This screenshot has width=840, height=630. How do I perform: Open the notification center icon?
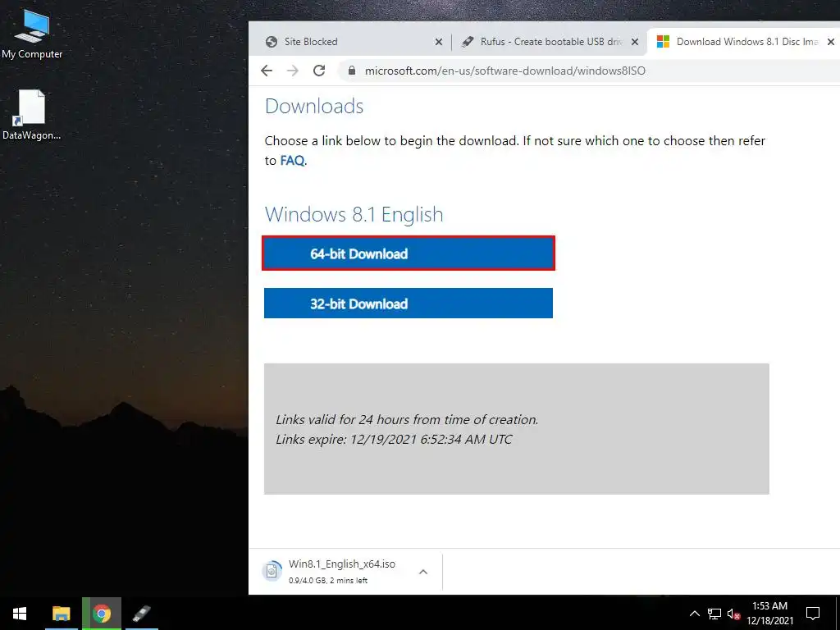tap(813, 614)
